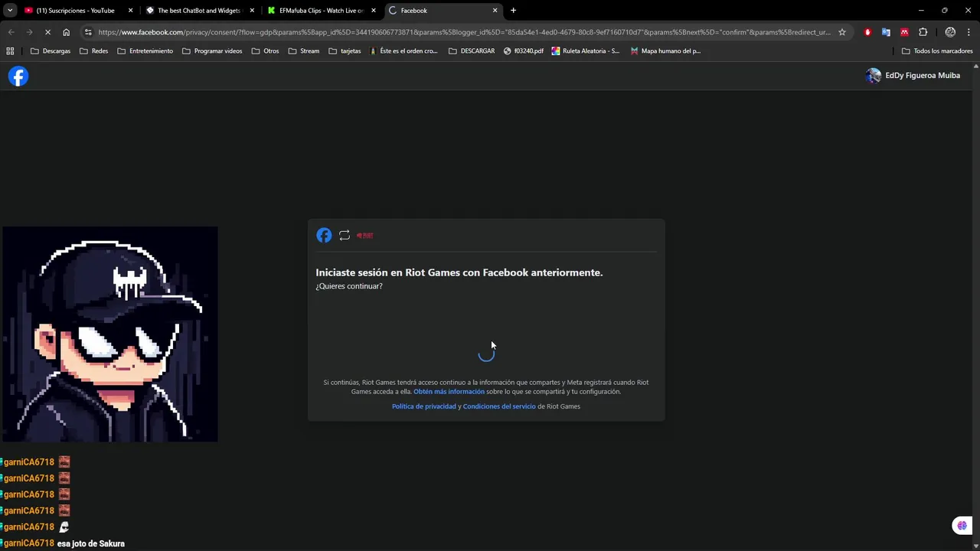Image resolution: width=980 pixels, height=551 pixels.
Task: Open Entretenimiento bookmark folder
Action: coord(145,51)
